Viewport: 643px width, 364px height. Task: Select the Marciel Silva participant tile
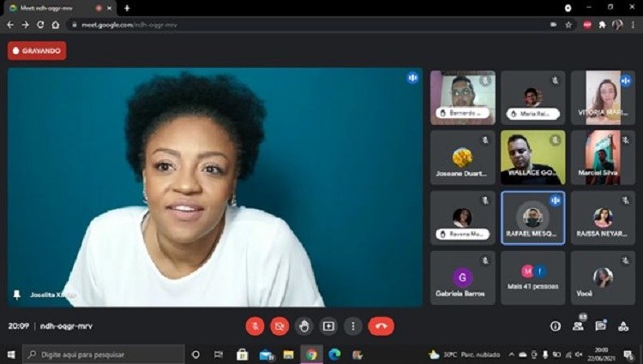[603, 158]
